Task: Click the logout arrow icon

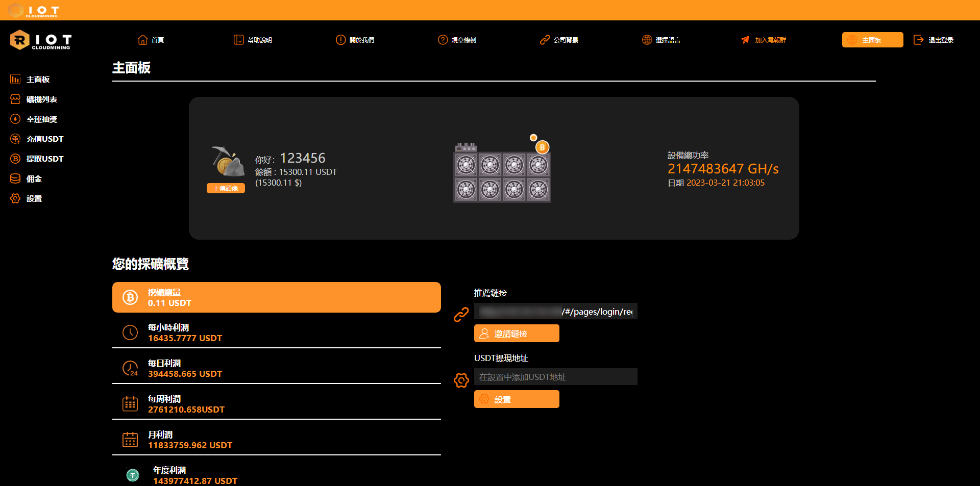Action: click(x=918, y=40)
